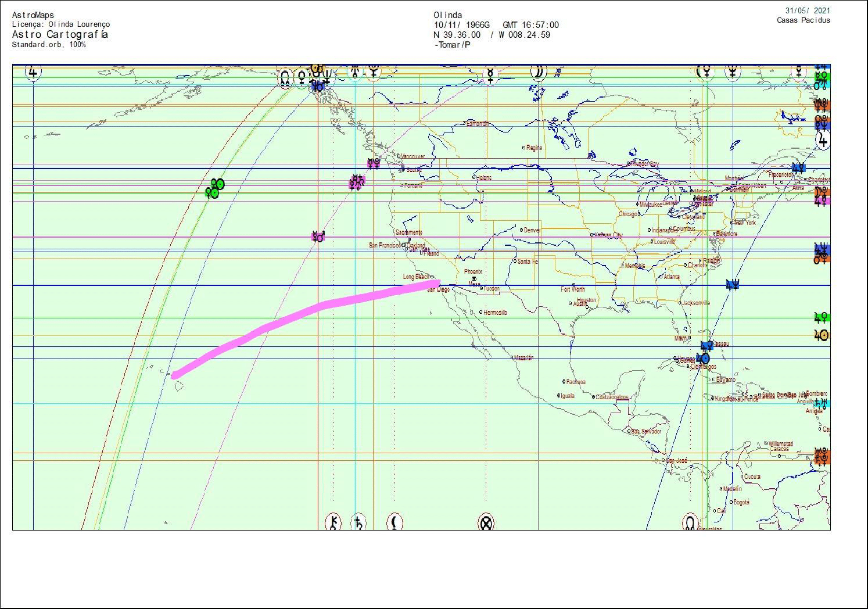This screenshot has height=609, width=868.
Task: Click the blue crossing marker near Nassau
Action: 706,346
